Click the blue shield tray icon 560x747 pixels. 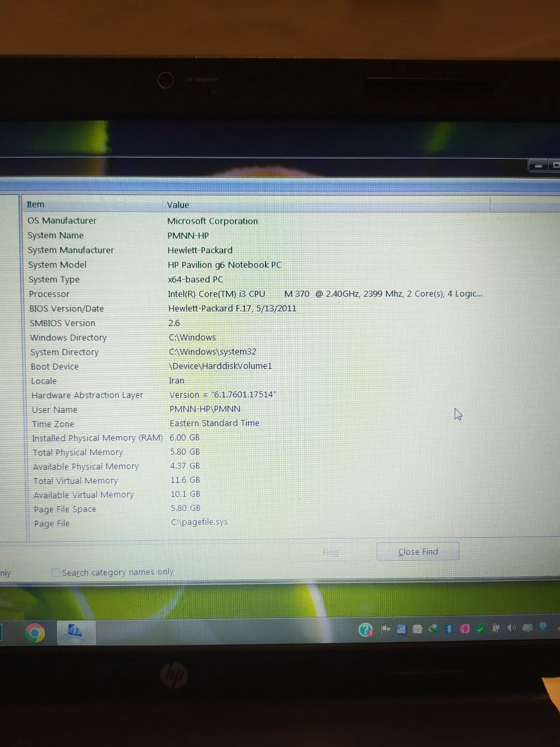(543, 626)
